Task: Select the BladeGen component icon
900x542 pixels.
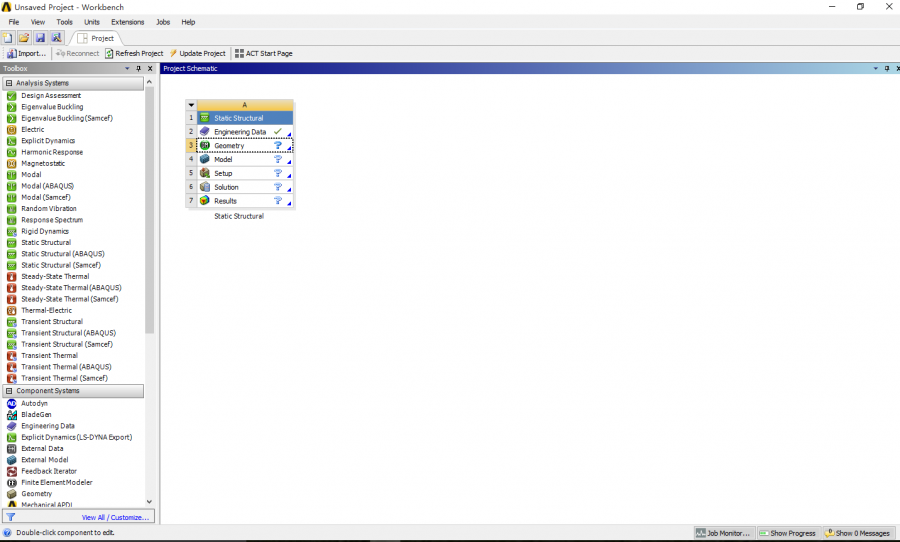Action: pos(11,415)
